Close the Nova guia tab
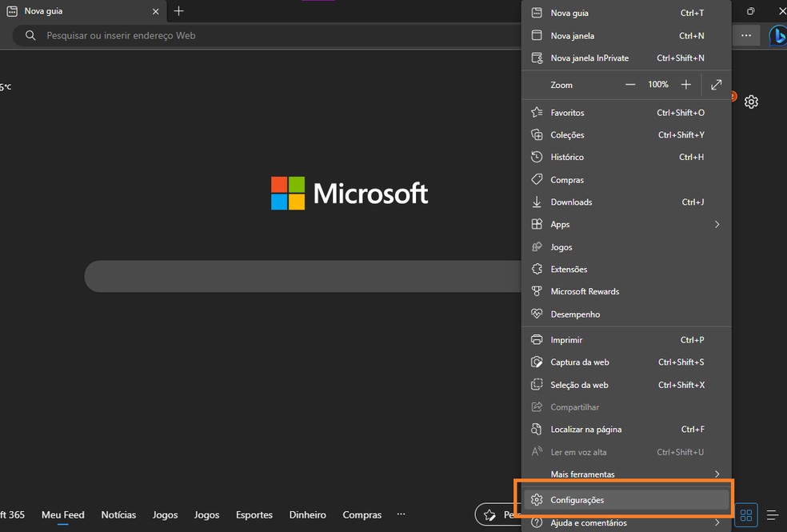The height and width of the screenshot is (532, 787). [x=156, y=11]
